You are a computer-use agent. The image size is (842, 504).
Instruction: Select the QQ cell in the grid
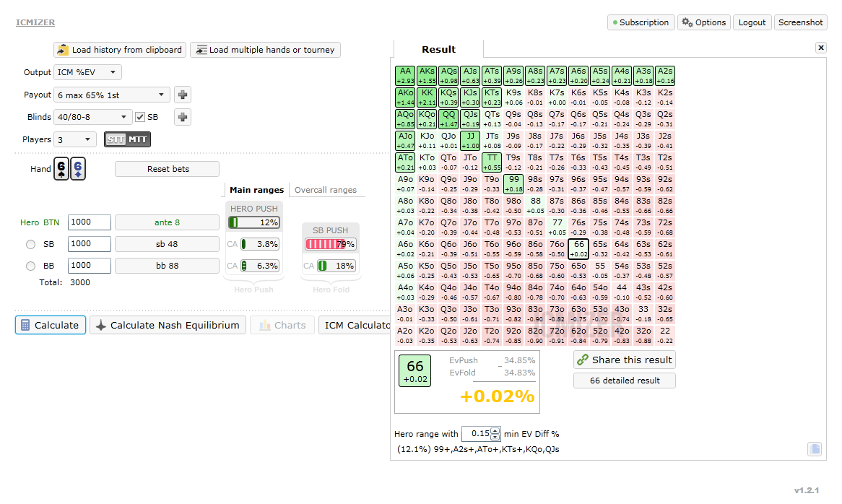click(448, 119)
